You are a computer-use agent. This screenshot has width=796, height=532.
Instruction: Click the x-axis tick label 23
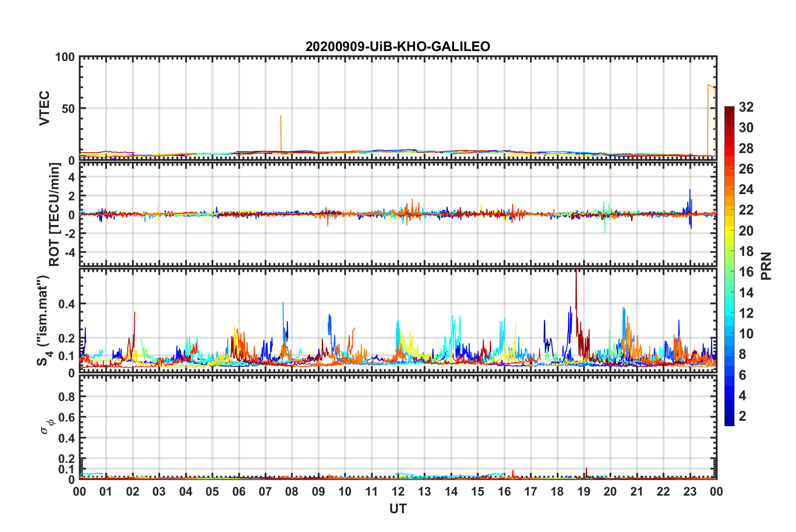tap(690, 491)
